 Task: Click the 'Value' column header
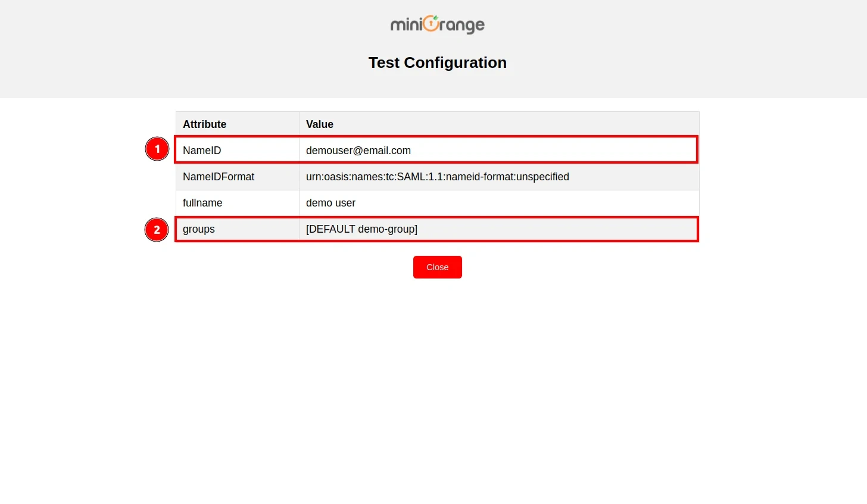319,124
